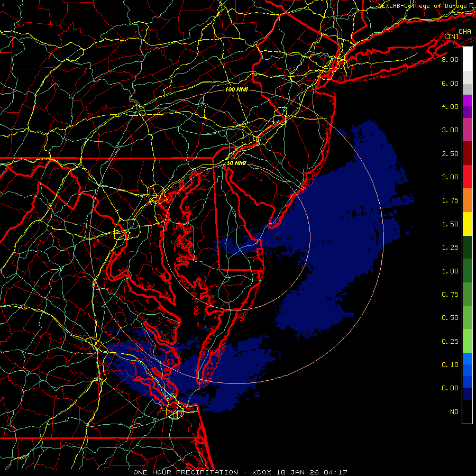Image resolution: width=476 pixels, height=476 pixels.
Task: Pick the bright magenta swatch in the scale
Action: pos(467,100)
